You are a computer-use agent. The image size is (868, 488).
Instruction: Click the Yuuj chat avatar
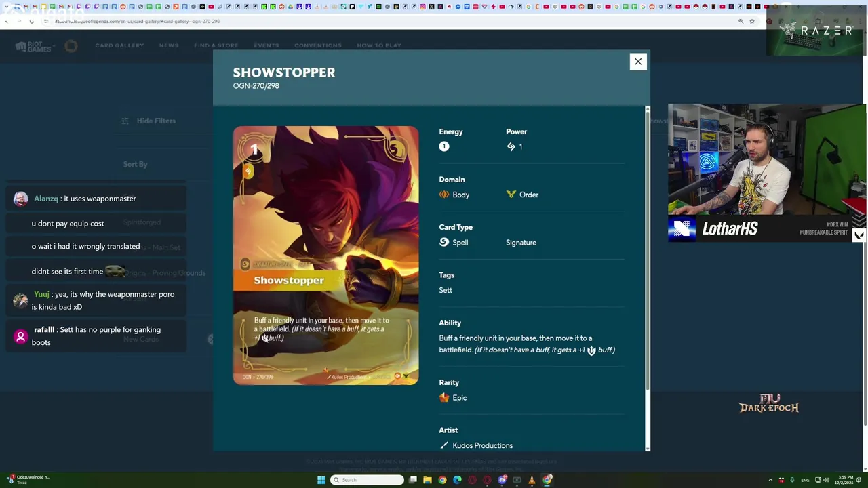[x=20, y=300]
